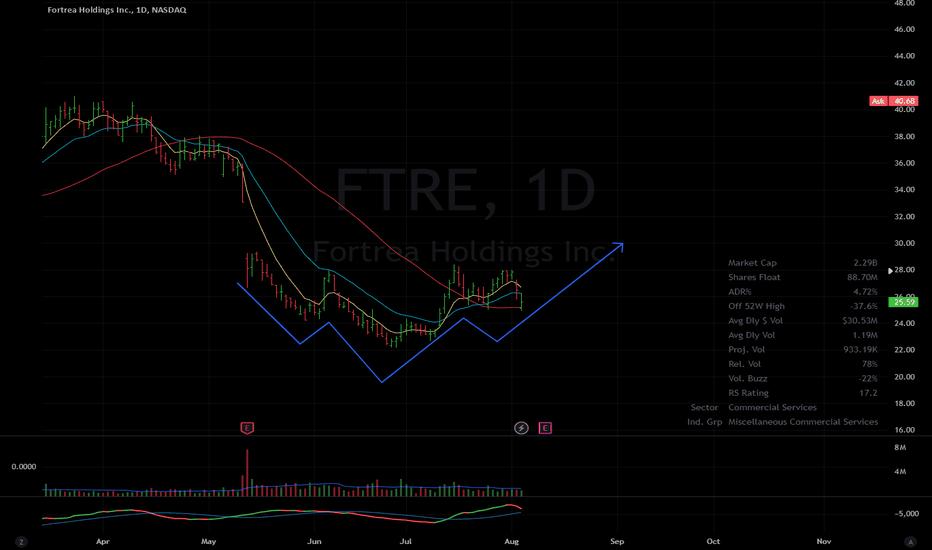The image size is (932, 550).
Task: Select the Fortrea Holdings Inc., 1D, NASDAQ title
Action: 116,10
